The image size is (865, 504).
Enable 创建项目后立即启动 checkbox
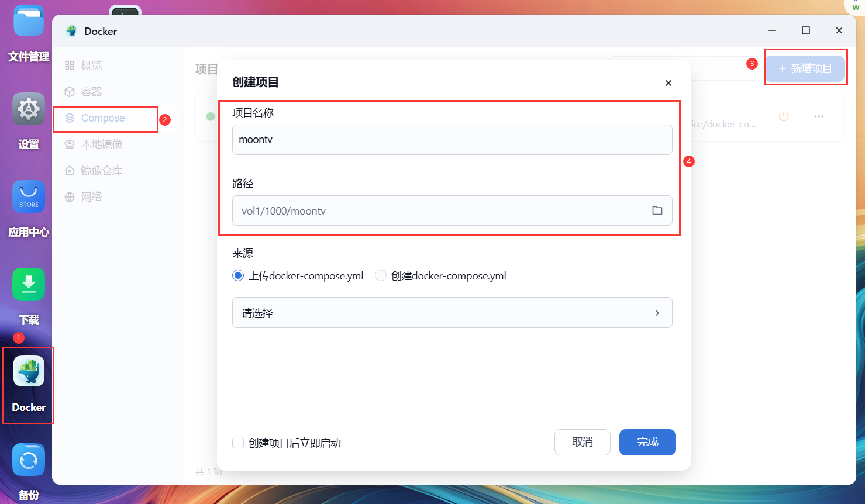point(238,443)
